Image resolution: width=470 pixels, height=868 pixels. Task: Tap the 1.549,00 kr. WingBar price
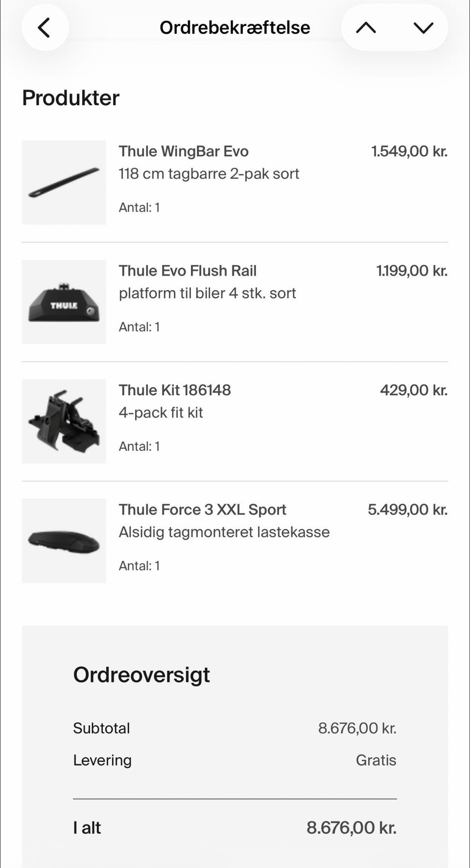point(409,151)
